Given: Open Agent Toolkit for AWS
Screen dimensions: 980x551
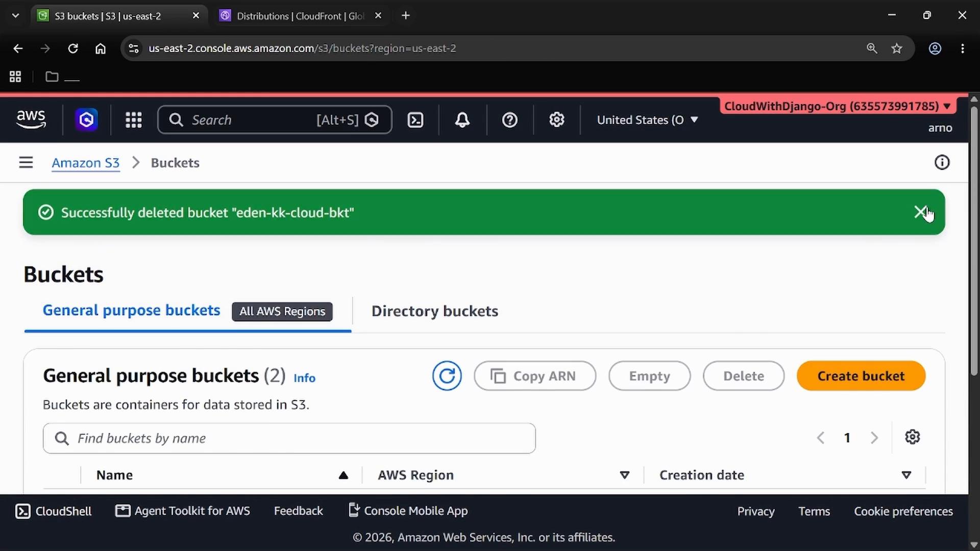Looking at the screenshot, I should tap(183, 511).
